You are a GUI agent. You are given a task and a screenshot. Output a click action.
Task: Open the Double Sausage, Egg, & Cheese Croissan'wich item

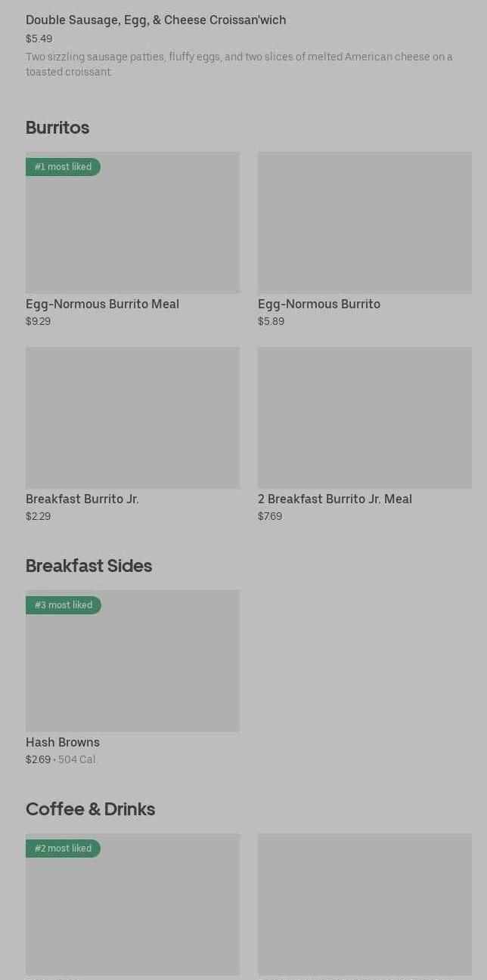156,20
